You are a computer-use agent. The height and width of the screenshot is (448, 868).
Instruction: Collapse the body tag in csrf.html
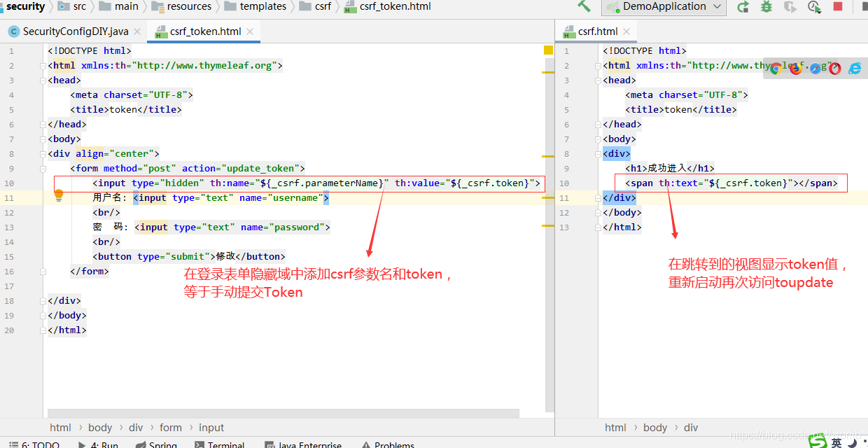coord(598,139)
